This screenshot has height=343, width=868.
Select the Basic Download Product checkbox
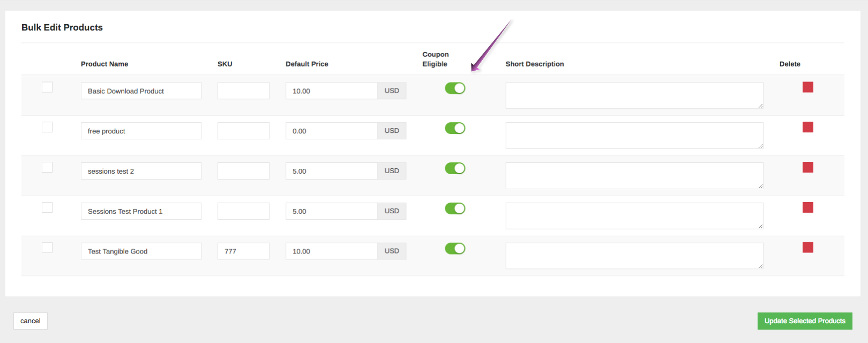[47, 87]
